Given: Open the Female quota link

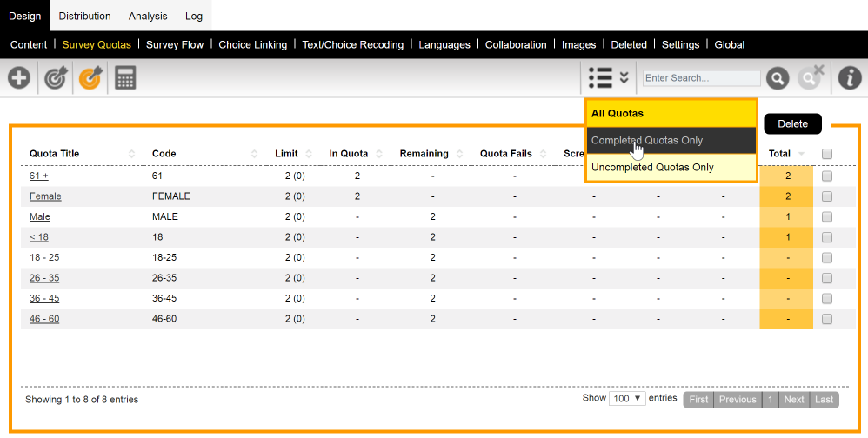Looking at the screenshot, I should click(x=45, y=196).
